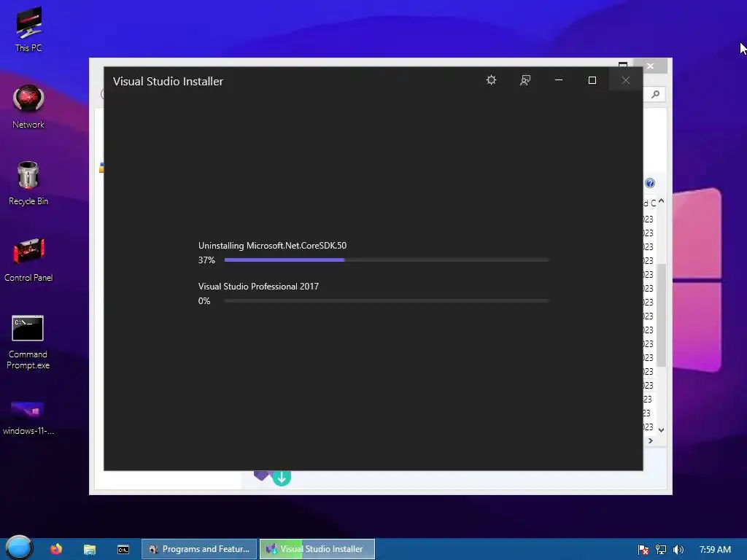Close the Visual Studio Installer window
This screenshot has width=747, height=560.
(x=626, y=80)
